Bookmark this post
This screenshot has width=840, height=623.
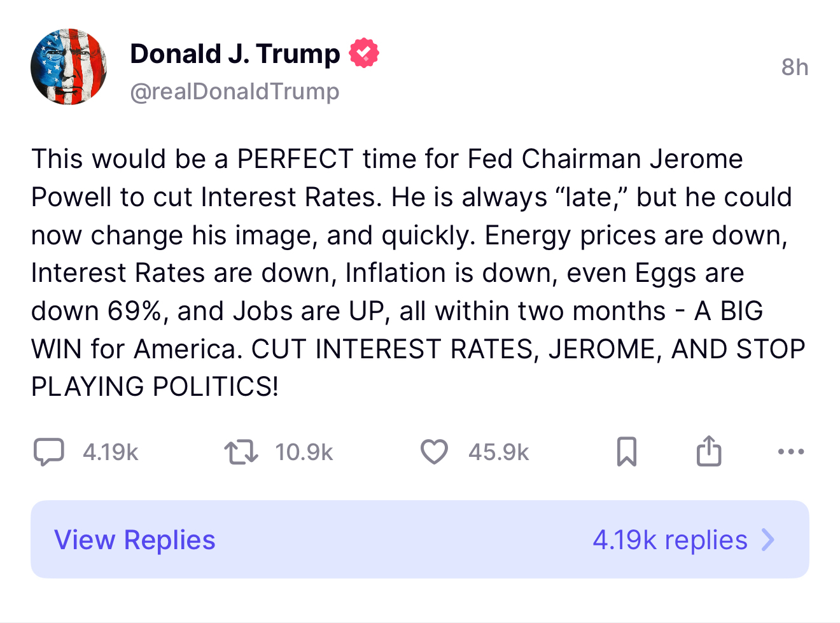pyautogui.click(x=627, y=452)
